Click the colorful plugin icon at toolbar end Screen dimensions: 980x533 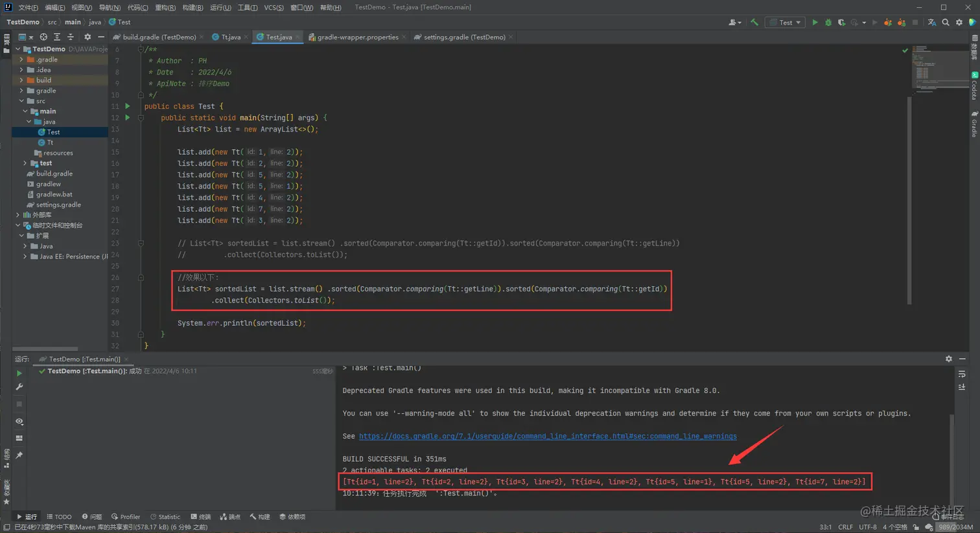(973, 23)
